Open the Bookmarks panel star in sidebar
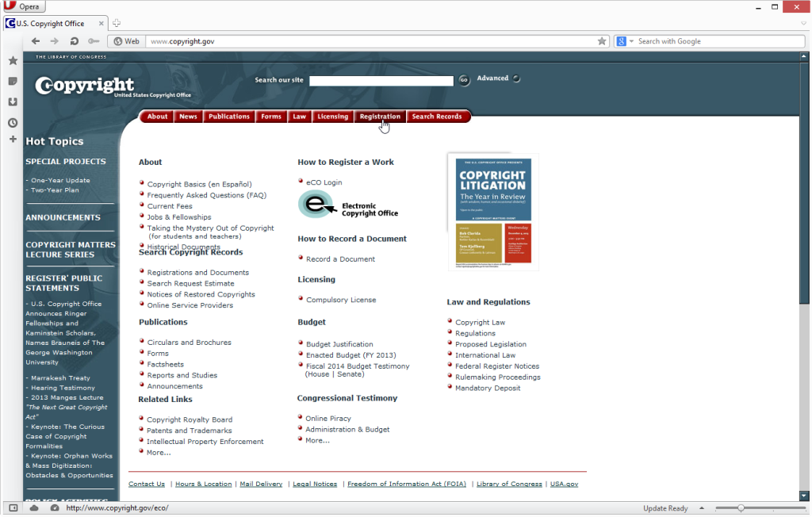The image size is (812, 517). (x=13, y=60)
